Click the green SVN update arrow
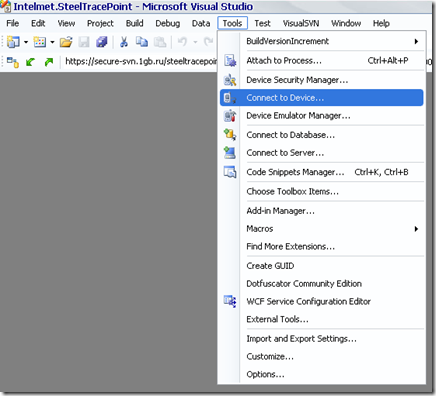The width and height of the screenshot is (436, 396). tap(30, 62)
